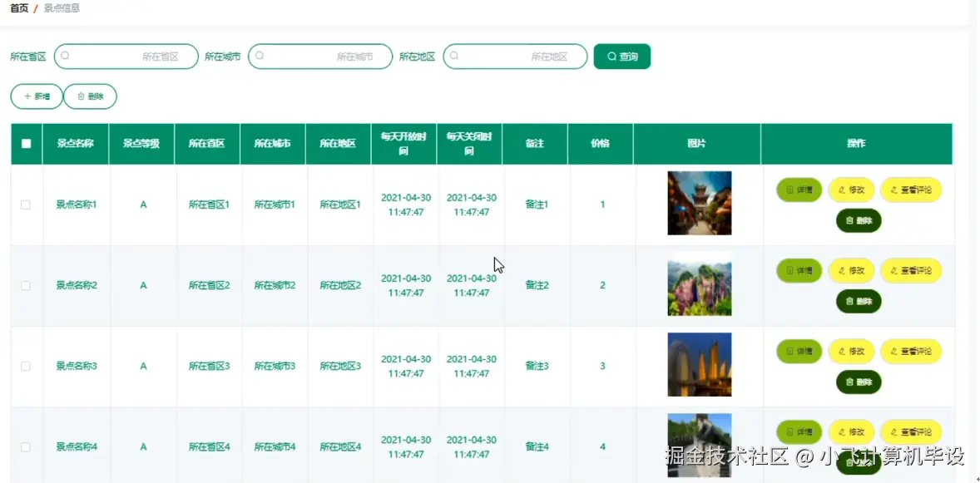Click 修改 for 景点名称2
The width and height of the screenshot is (980, 483).
(x=851, y=270)
